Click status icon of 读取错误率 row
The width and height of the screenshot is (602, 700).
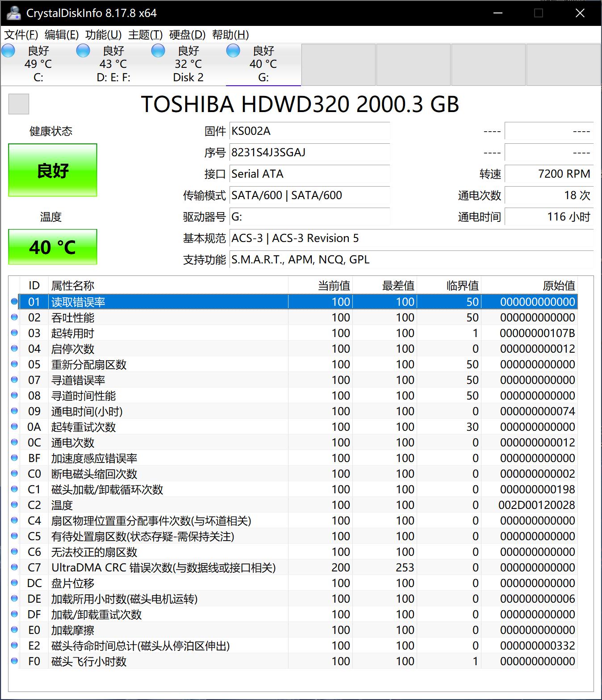14,302
